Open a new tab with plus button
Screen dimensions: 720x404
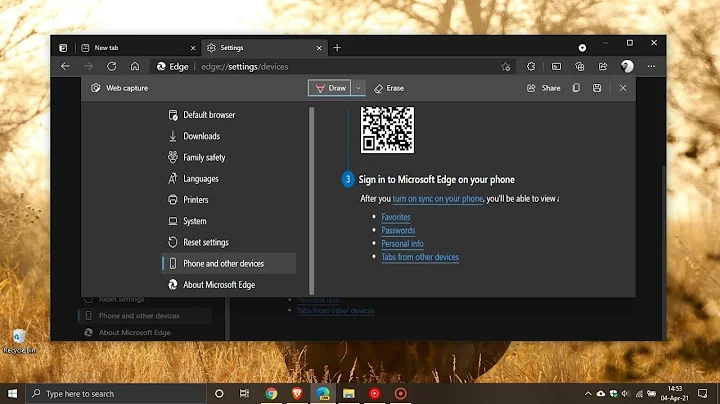(x=337, y=48)
